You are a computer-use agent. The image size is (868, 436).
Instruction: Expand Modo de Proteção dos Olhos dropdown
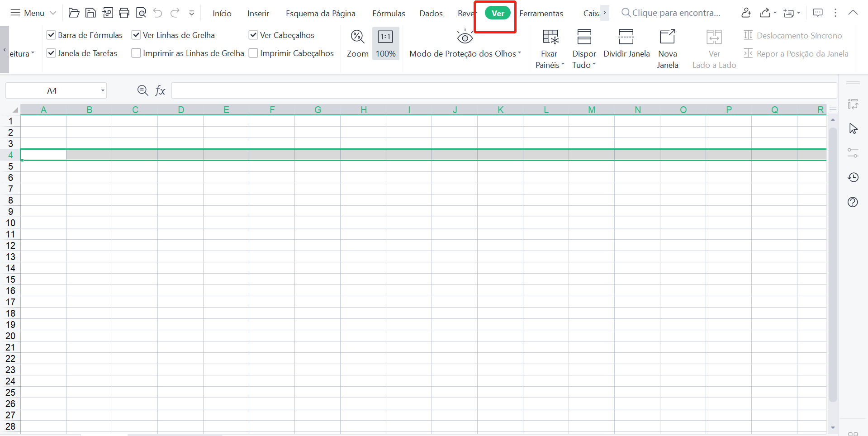coord(519,53)
